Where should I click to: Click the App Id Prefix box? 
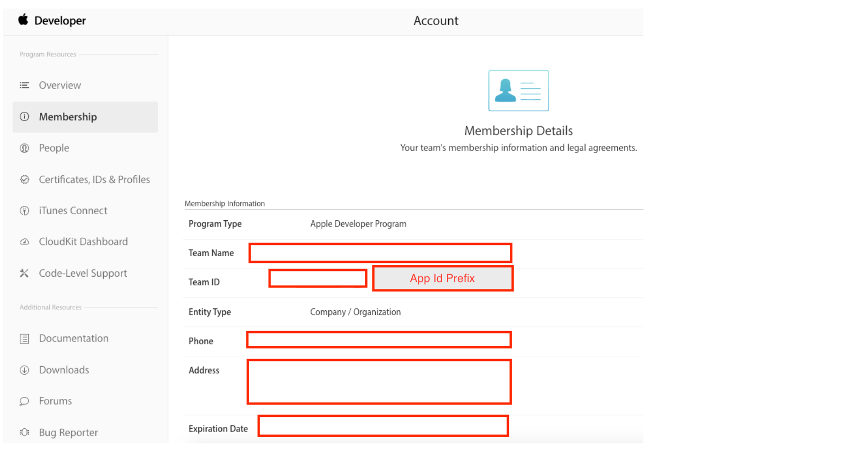coord(443,278)
